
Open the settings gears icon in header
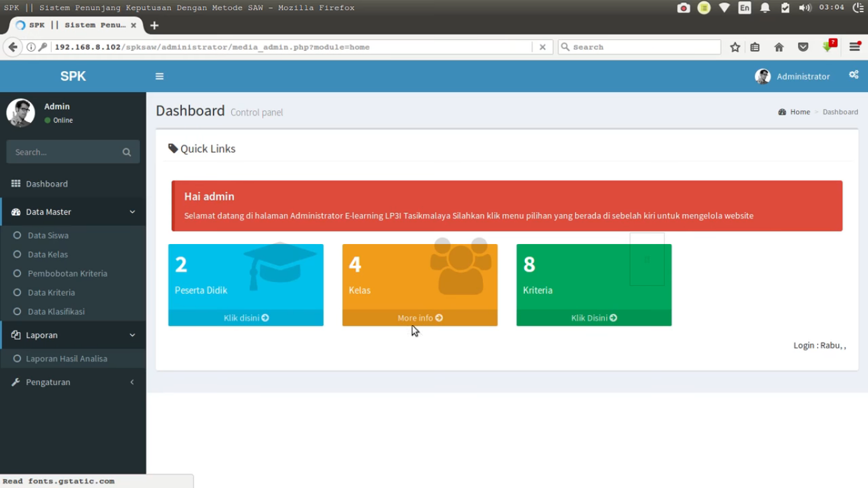click(x=853, y=75)
